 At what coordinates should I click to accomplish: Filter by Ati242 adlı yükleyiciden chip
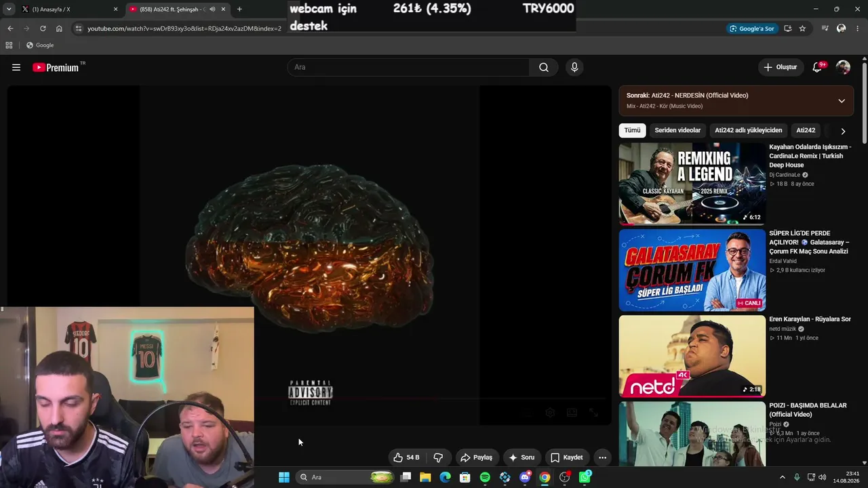coord(749,130)
